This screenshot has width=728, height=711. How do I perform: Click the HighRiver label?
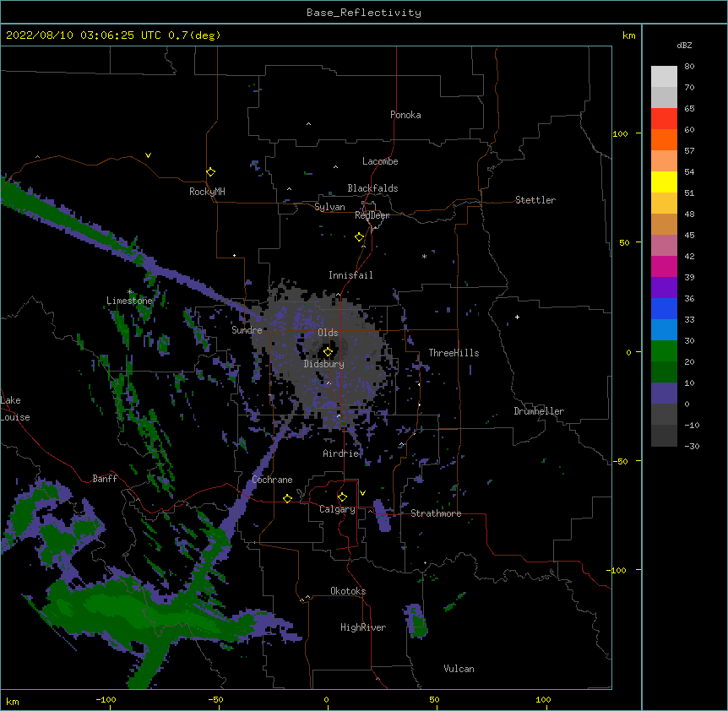[363, 627]
